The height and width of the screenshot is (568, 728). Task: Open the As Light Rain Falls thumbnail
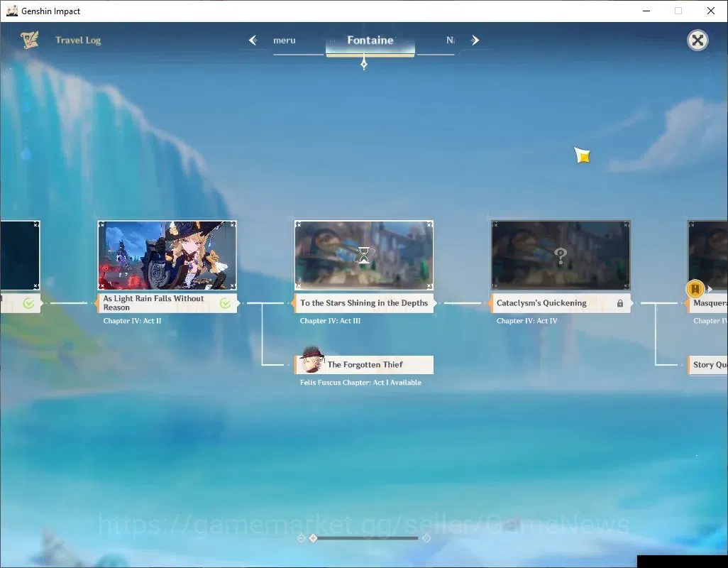(167, 255)
